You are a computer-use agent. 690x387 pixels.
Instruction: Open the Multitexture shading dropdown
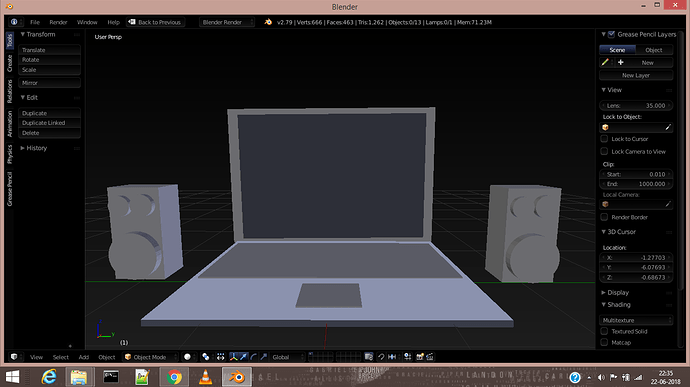click(636, 320)
